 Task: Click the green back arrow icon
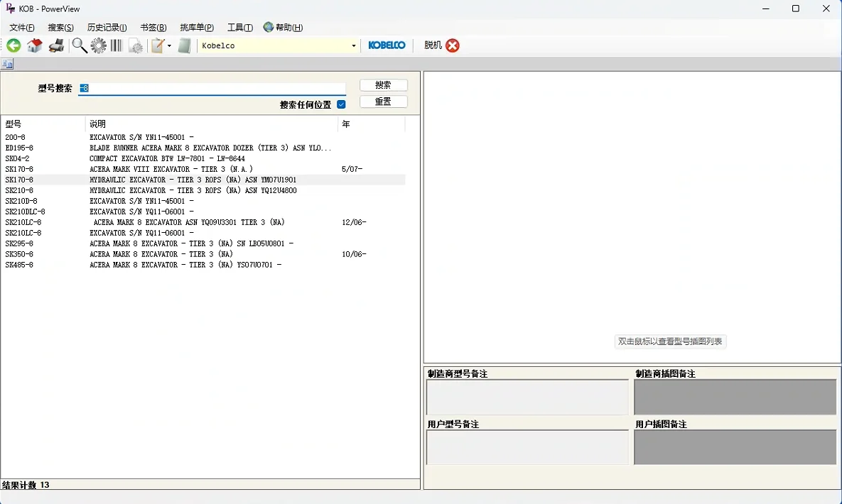[x=14, y=45]
